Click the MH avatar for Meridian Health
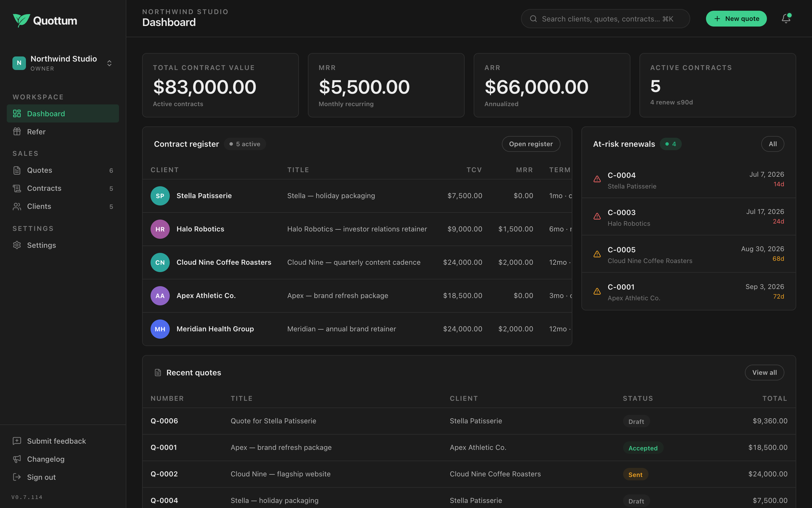 pyautogui.click(x=160, y=329)
